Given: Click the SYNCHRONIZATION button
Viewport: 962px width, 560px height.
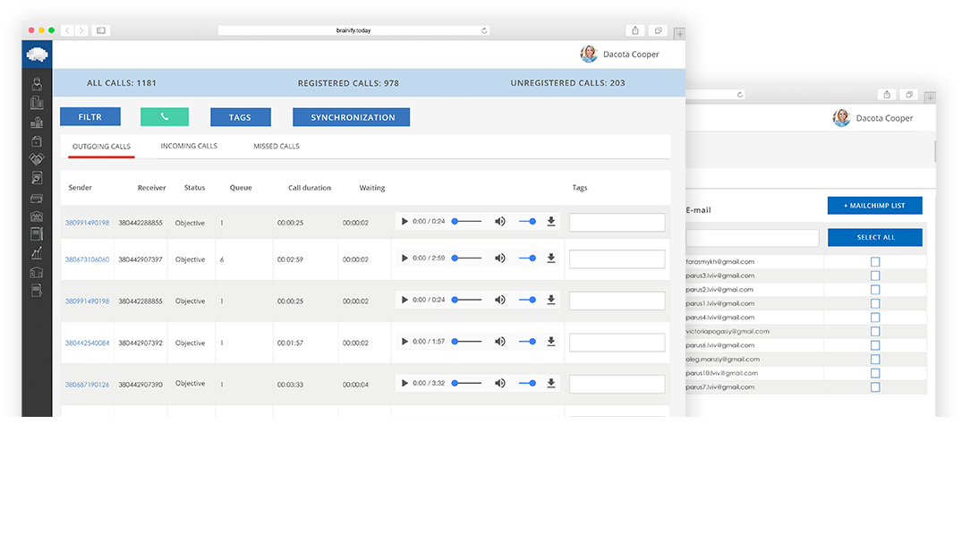Looking at the screenshot, I should click(x=351, y=117).
